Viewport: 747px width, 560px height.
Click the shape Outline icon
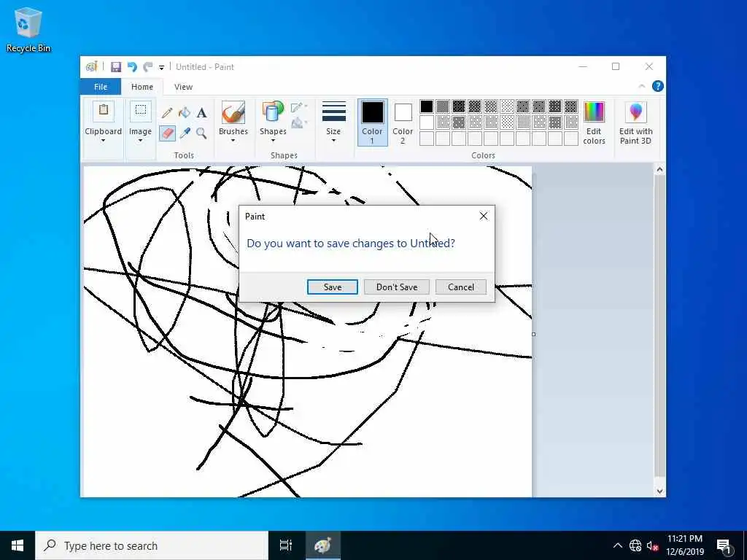tap(298, 108)
